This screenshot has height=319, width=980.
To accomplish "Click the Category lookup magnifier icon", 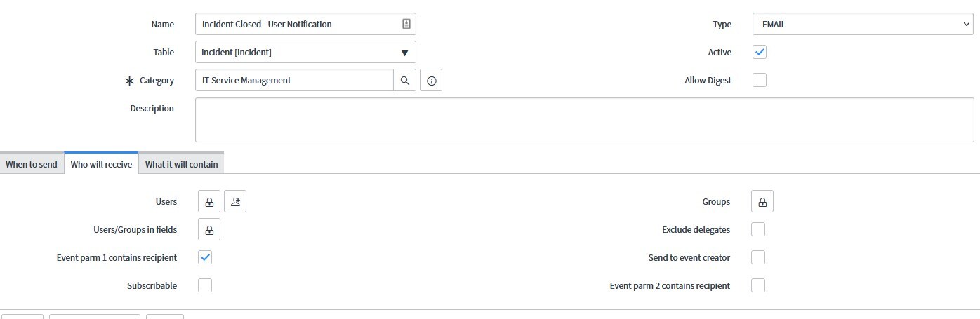I will click(404, 81).
